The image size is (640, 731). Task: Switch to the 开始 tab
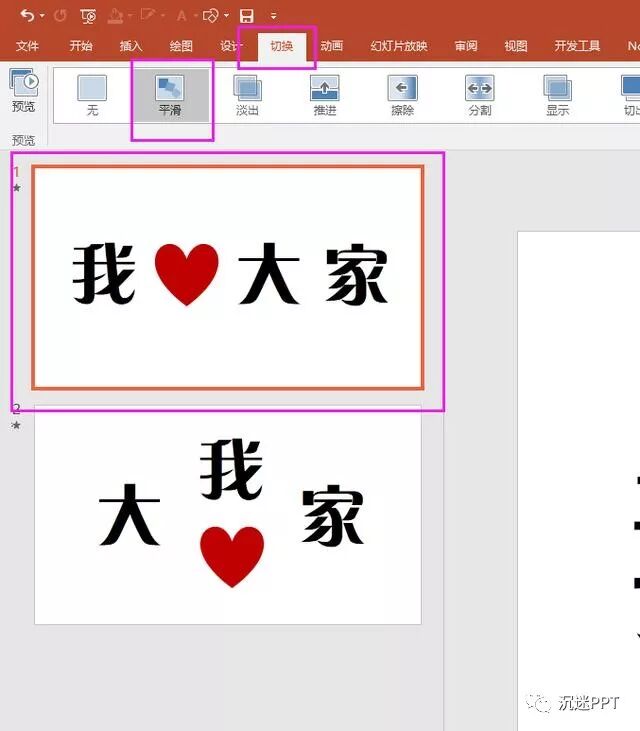coord(81,46)
